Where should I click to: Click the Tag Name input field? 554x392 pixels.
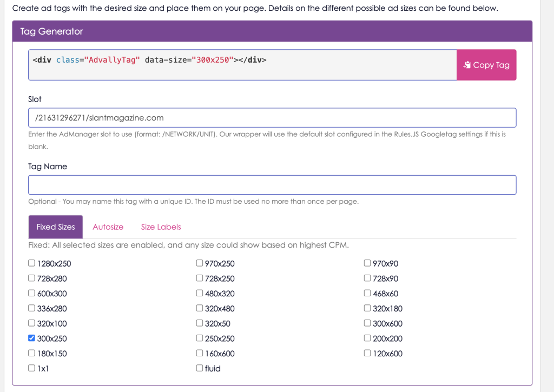[x=272, y=185]
